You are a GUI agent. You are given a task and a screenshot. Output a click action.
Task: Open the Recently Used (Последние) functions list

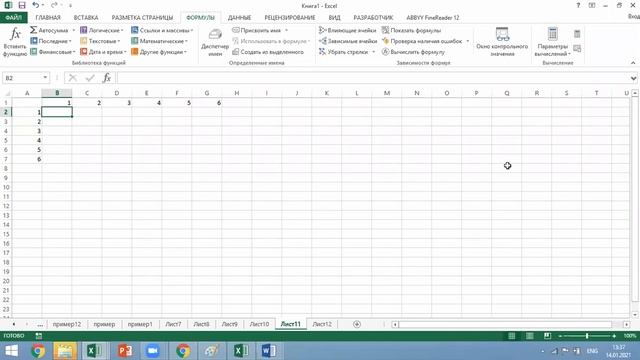click(x=51, y=41)
